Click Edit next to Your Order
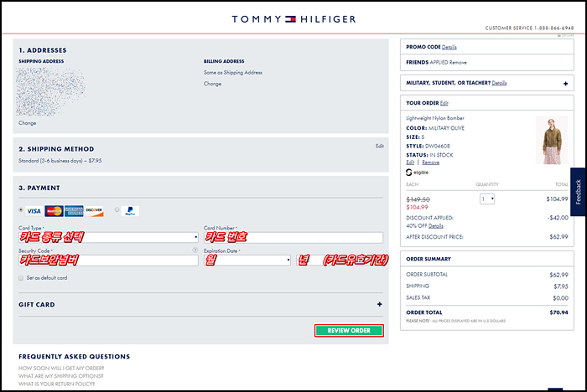The height and width of the screenshot is (392, 587). [x=444, y=103]
